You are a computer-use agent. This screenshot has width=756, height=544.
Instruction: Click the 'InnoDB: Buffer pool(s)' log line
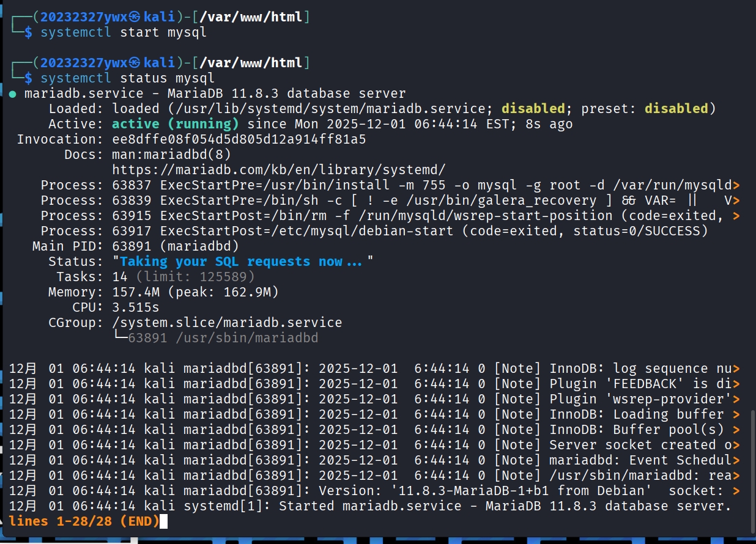click(374, 430)
